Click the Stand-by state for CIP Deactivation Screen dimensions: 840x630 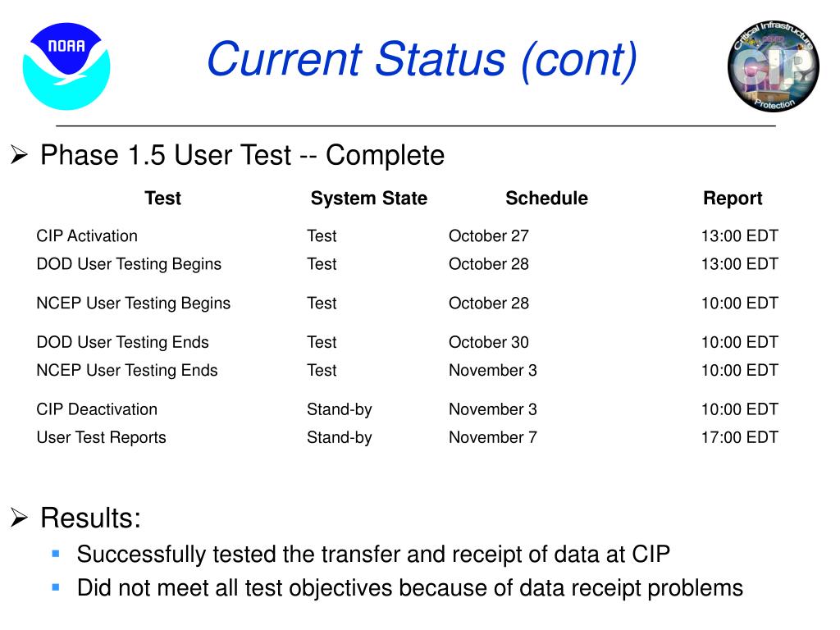click(339, 409)
